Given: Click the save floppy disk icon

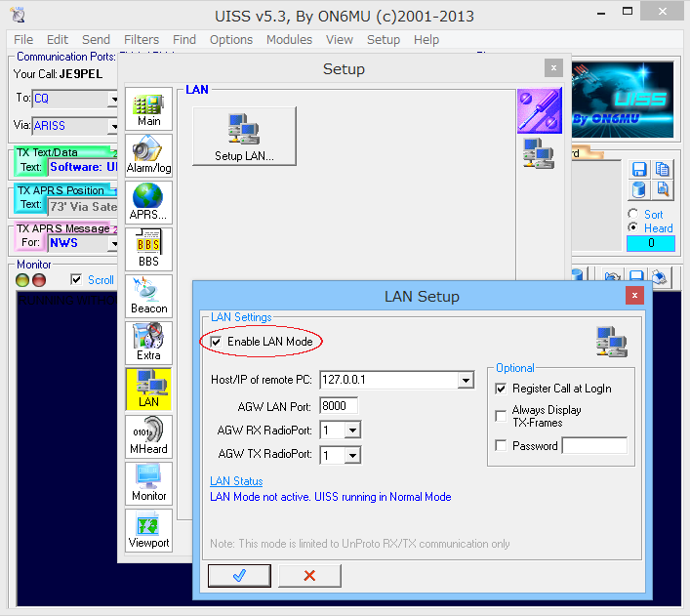Looking at the screenshot, I should point(639,170).
